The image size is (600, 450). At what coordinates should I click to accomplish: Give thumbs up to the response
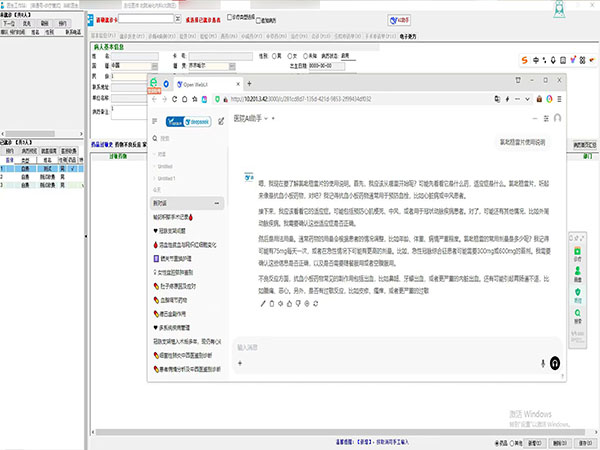coord(289,304)
